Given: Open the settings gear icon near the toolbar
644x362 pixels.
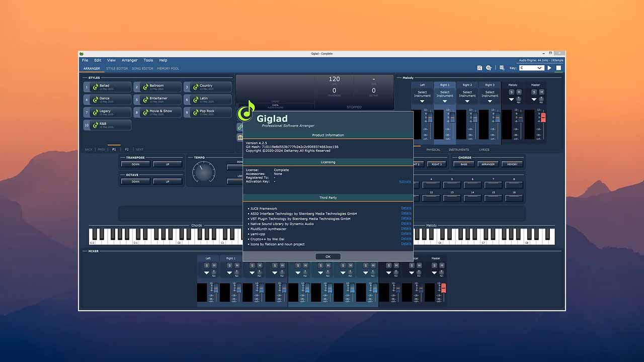Looking at the screenshot, I should (489, 67).
